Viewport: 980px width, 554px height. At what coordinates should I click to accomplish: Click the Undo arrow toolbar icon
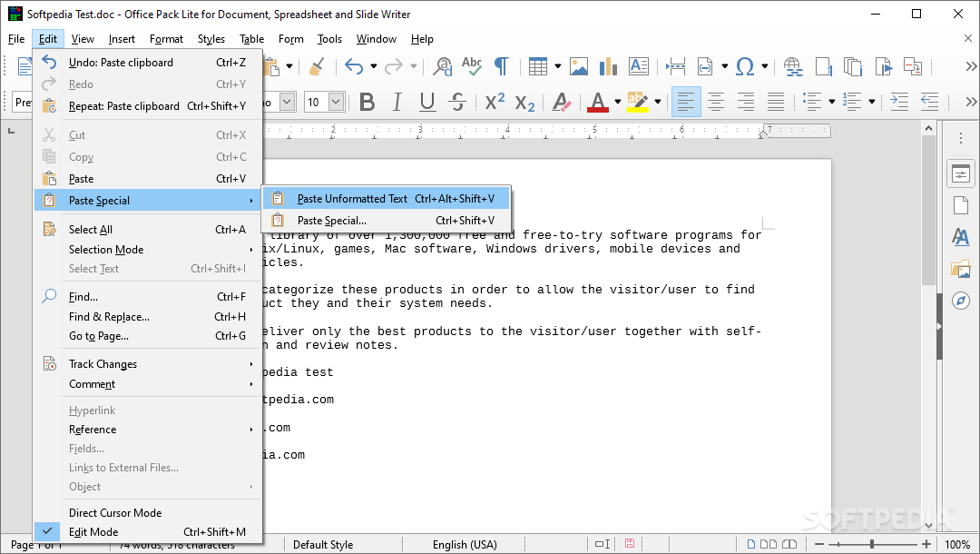click(353, 66)
